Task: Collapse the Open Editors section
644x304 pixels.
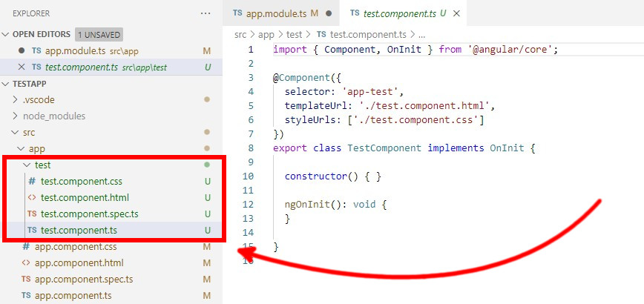Action: pos(7,34)
